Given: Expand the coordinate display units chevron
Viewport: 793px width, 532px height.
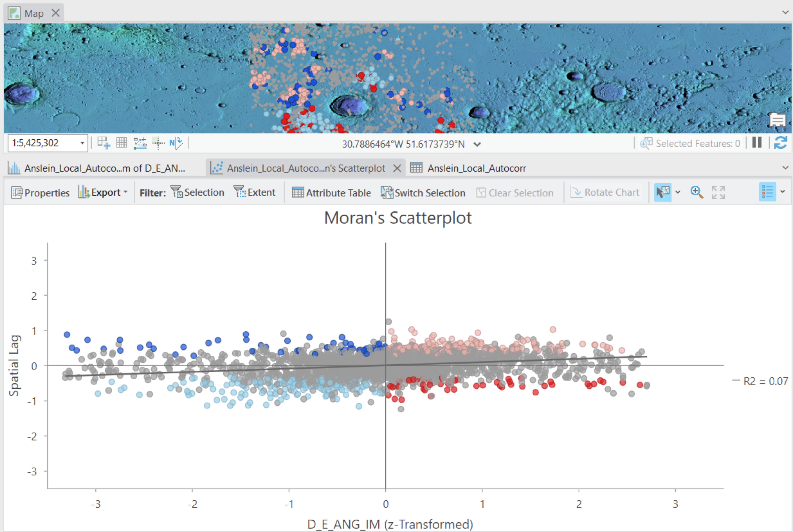Looking at the screenshot, I should click(x=477, y=145).
